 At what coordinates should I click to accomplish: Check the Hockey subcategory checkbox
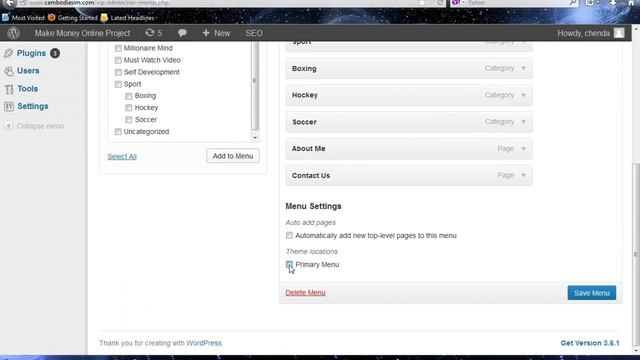(x=129, y=108)
